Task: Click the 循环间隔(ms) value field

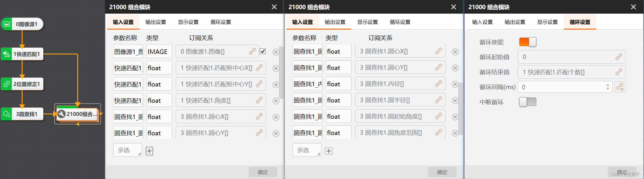Action: 565,87
